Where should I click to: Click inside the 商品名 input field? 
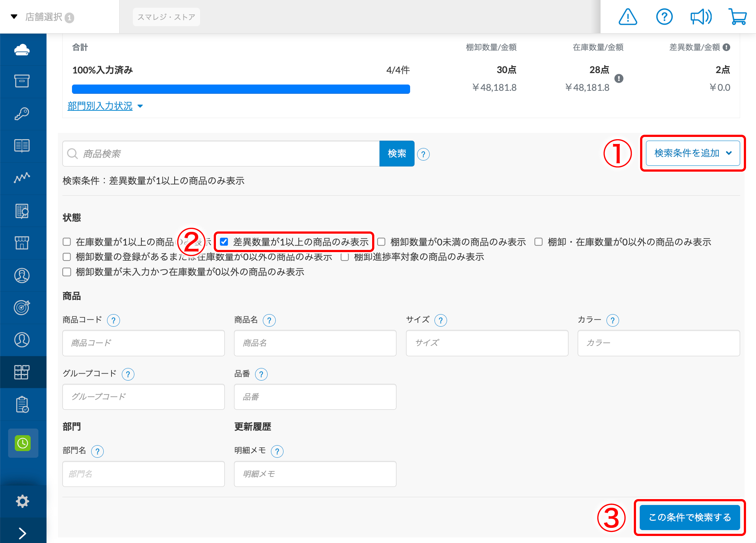(315, 343)
